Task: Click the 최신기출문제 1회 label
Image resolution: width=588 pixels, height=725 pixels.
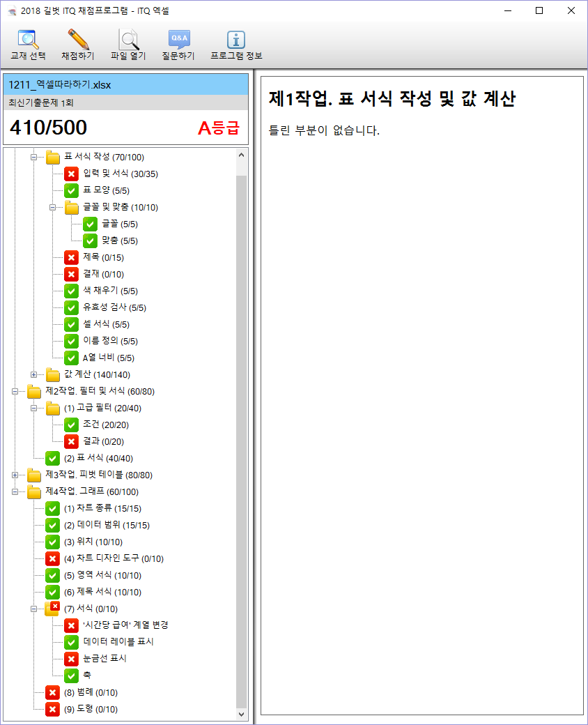Action: pos(41,102)
